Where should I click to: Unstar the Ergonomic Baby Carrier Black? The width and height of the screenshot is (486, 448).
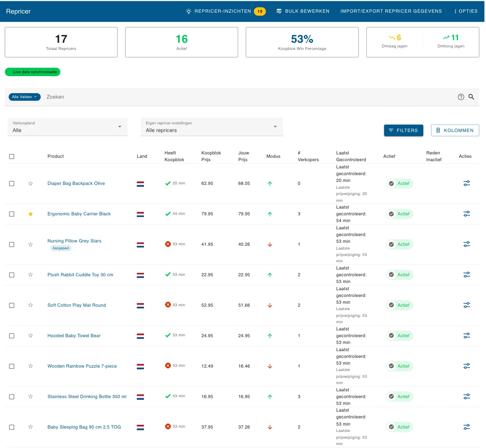(30, 214)
